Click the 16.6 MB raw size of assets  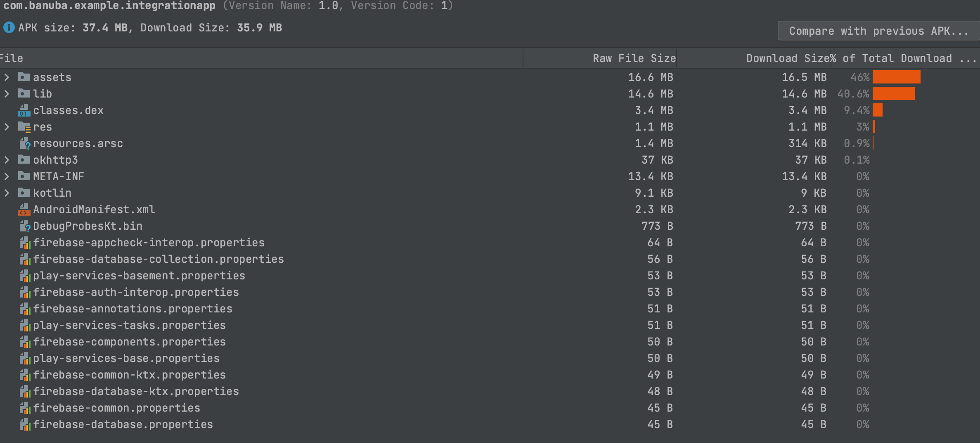[x=651, y=77]
